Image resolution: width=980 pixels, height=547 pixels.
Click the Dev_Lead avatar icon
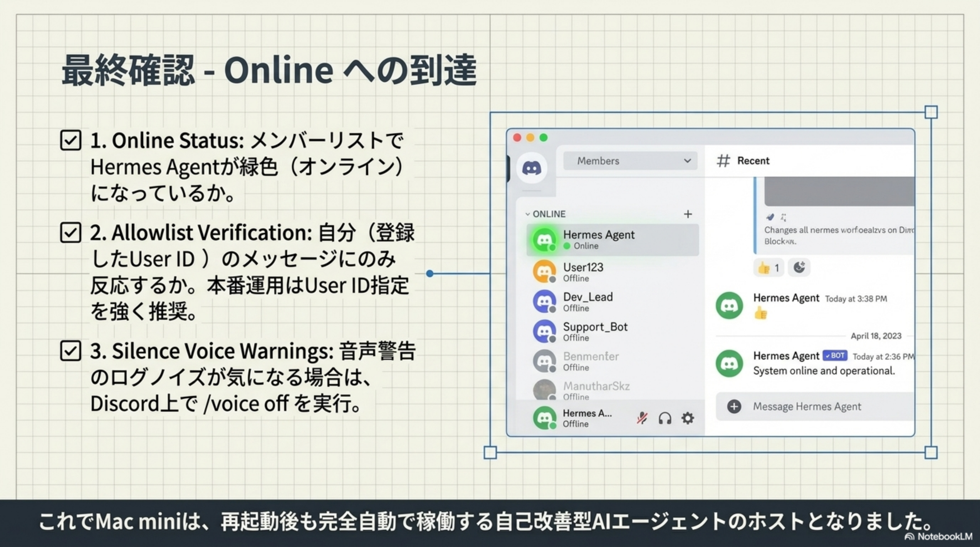(x=544, y=301)
